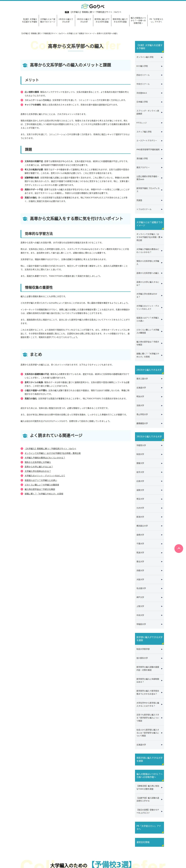Click the related page link 大学編入予備校の費用はどれくらいかかる？
The image size is (186, 868).
click(x=45, y=458)
